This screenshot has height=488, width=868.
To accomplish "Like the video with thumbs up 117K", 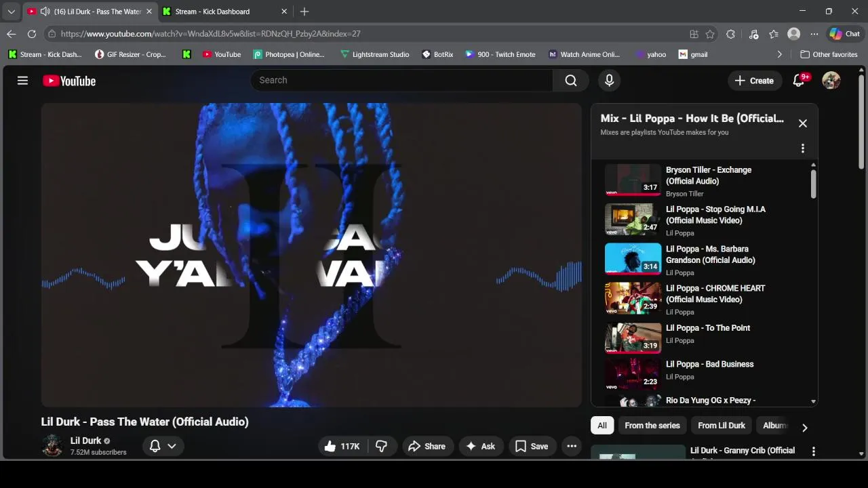I will (342, 446).
